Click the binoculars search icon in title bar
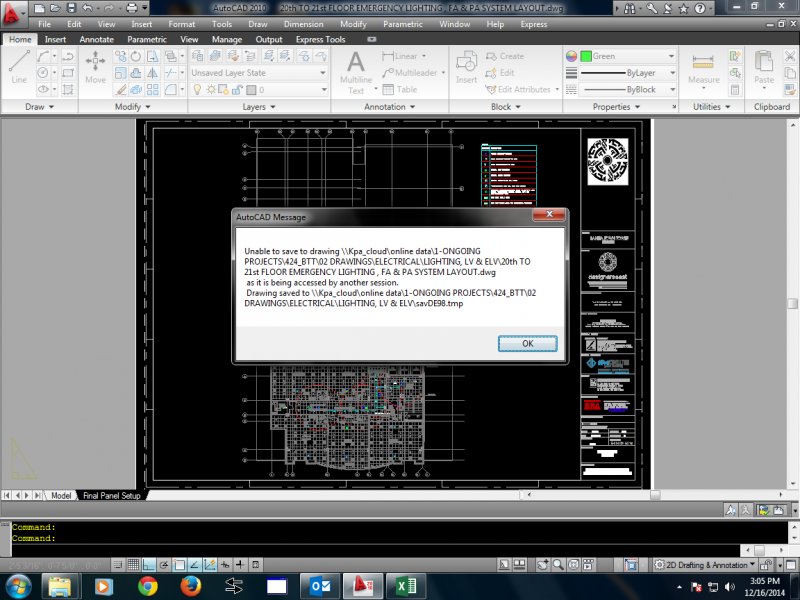This screenshot has width=800, height=600. tap(630, 8)
